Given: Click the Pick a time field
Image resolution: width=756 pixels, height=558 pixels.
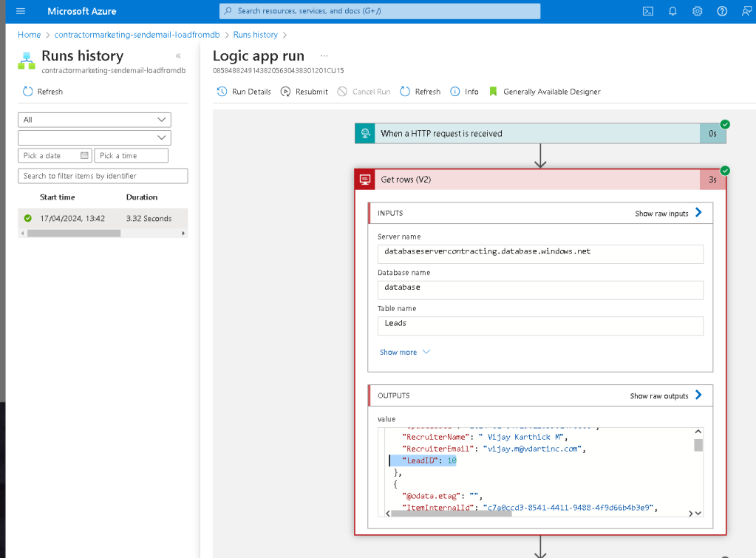Looking at the screenshot, I should [131, 155].
